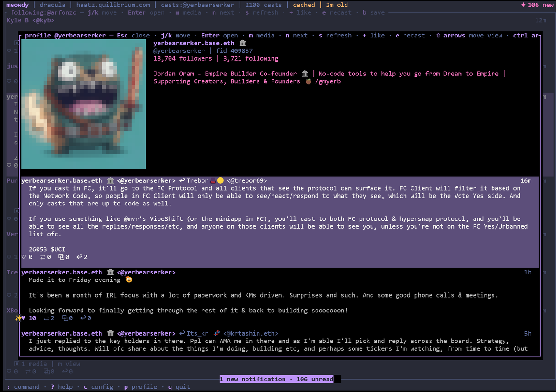This screenshot has width=556, height=392.
Task: Click recast icon under the 1 media line
Action: [x=28, y=372]
